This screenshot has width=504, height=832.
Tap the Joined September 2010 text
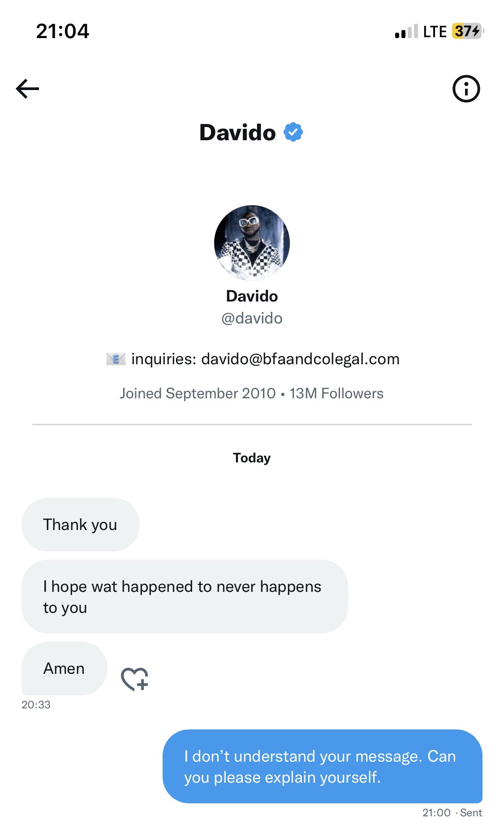coord(198,393)
